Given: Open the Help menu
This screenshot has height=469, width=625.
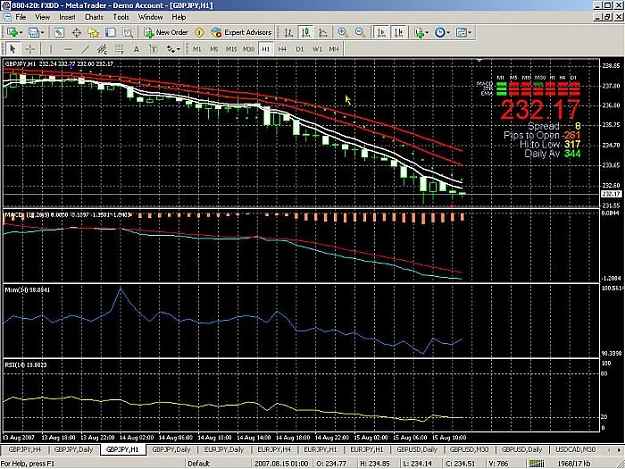Looking at the screenshot, I should tap(179, 17).
